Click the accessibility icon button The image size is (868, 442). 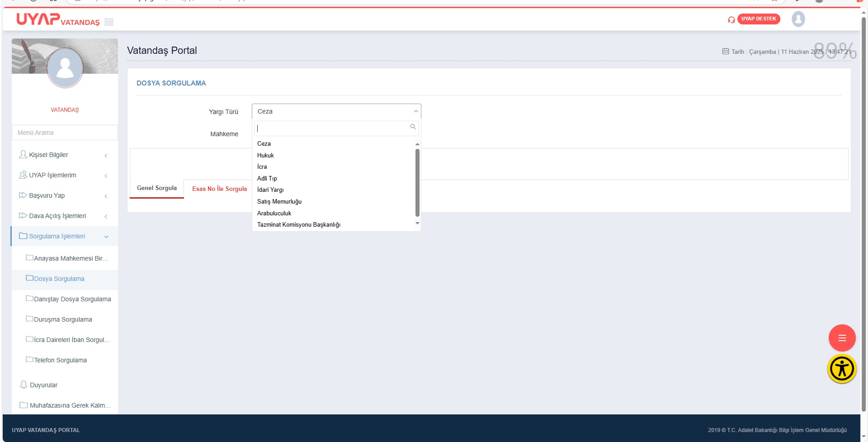click(841, 369)
